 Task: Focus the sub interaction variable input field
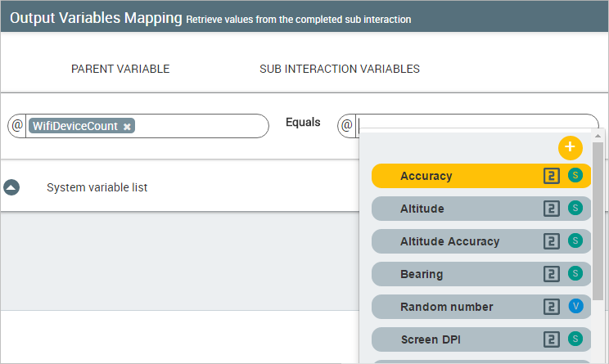477,123
